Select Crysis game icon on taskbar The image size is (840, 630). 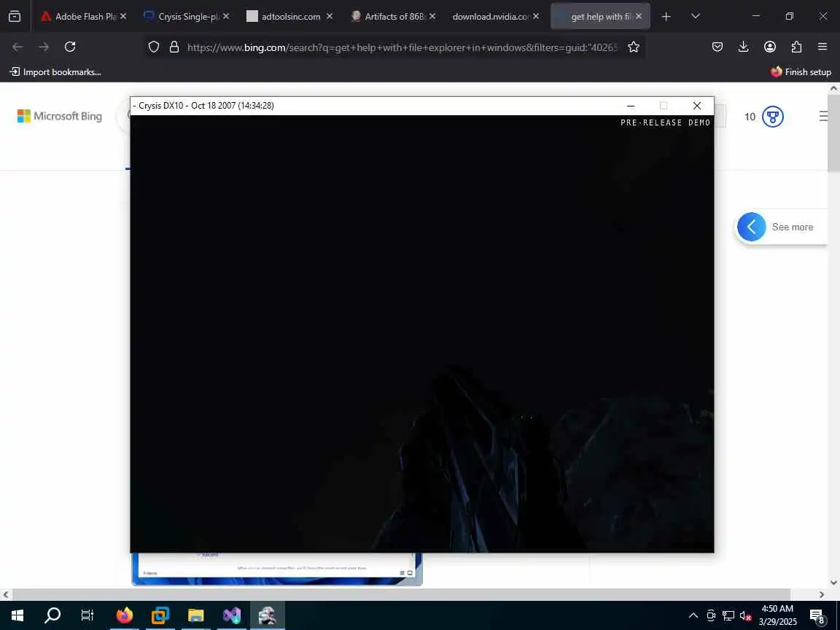pos(268,615)
